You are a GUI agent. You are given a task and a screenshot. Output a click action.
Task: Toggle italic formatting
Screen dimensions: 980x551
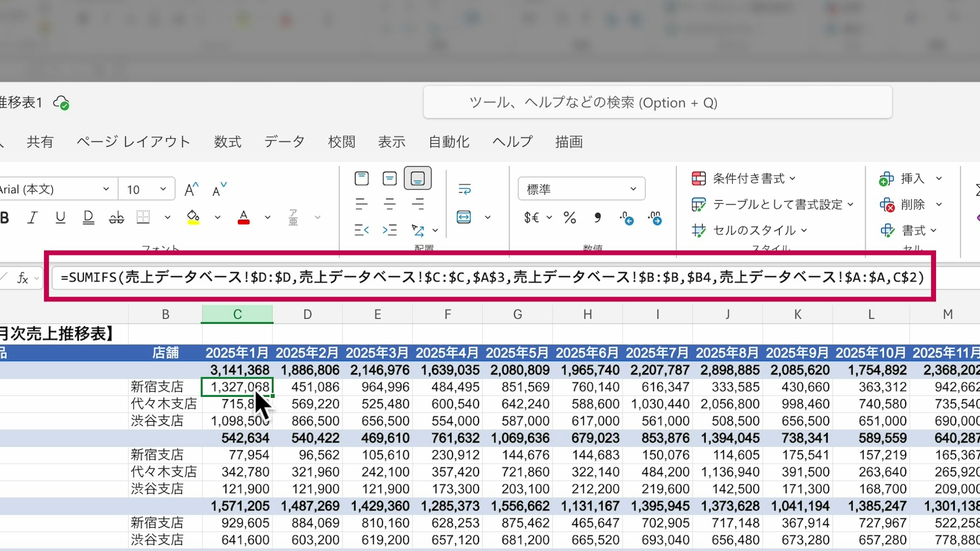pos(33,218)
